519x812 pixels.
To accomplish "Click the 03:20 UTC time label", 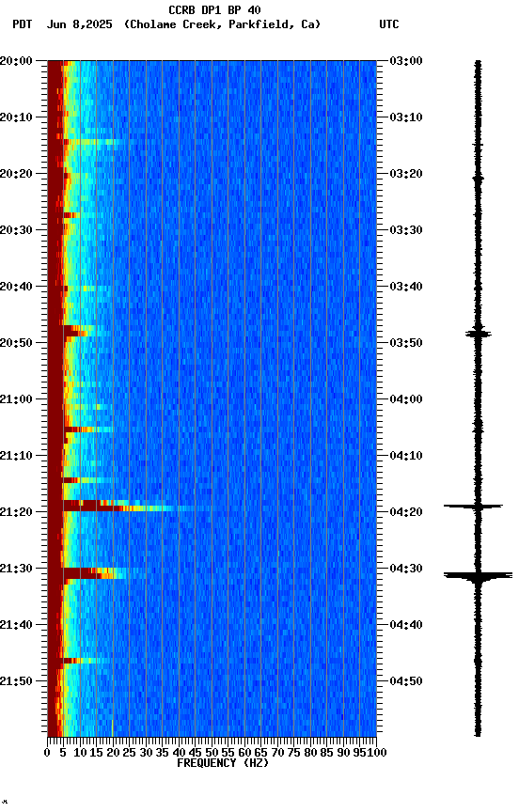I will coord(406,174).
